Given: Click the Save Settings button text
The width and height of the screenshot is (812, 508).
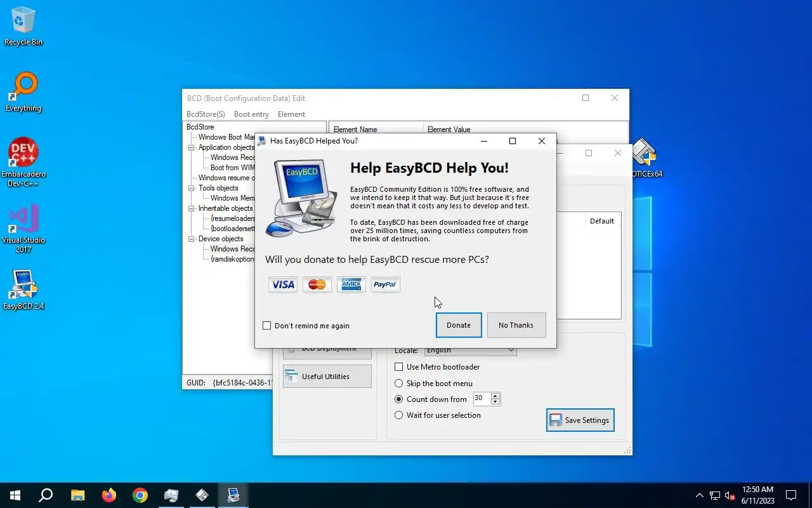Looking at the screenshot, I should point(587,420).
